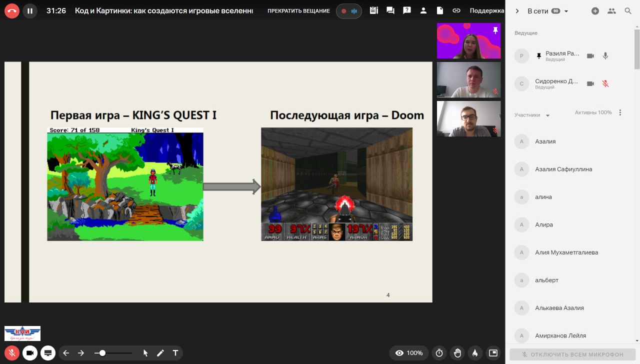Click the Doom game image on slide
Image resolution: width=640 pixels, height=364 pixels.
(336, 184)
